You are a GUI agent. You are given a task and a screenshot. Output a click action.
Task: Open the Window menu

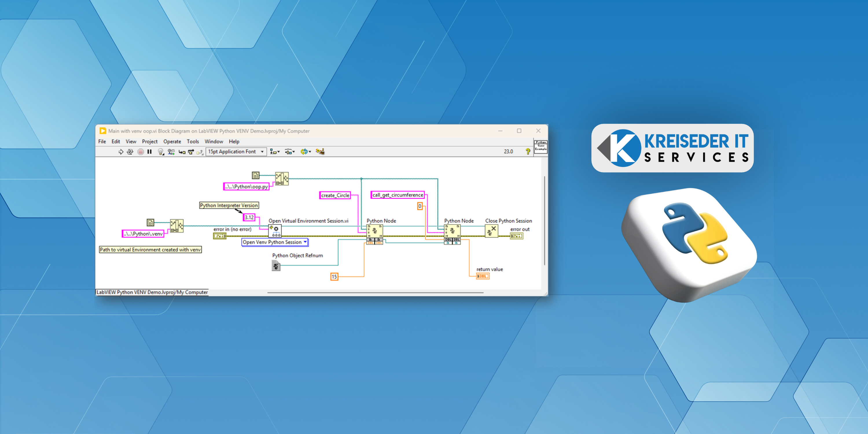214,141
